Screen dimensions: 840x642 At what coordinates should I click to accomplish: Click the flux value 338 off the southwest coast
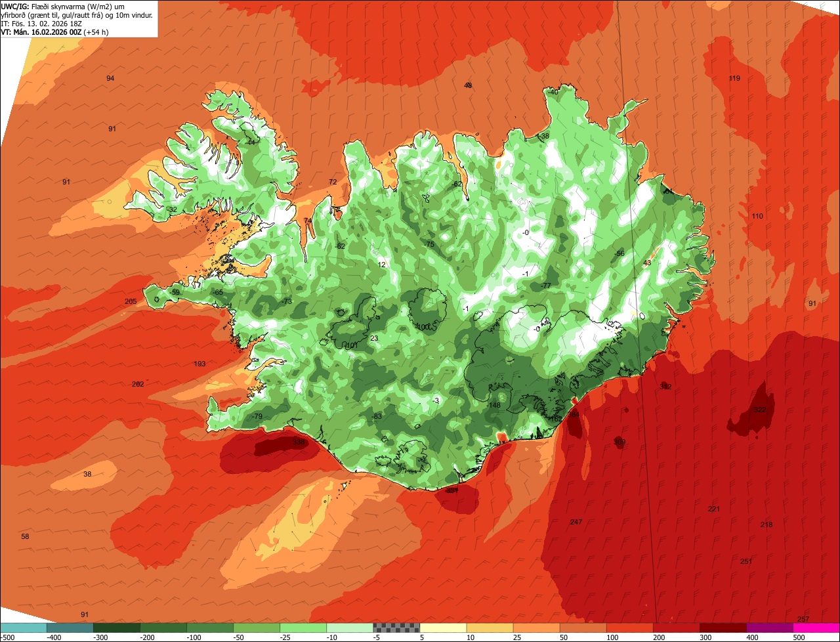(x=299, y=442)
